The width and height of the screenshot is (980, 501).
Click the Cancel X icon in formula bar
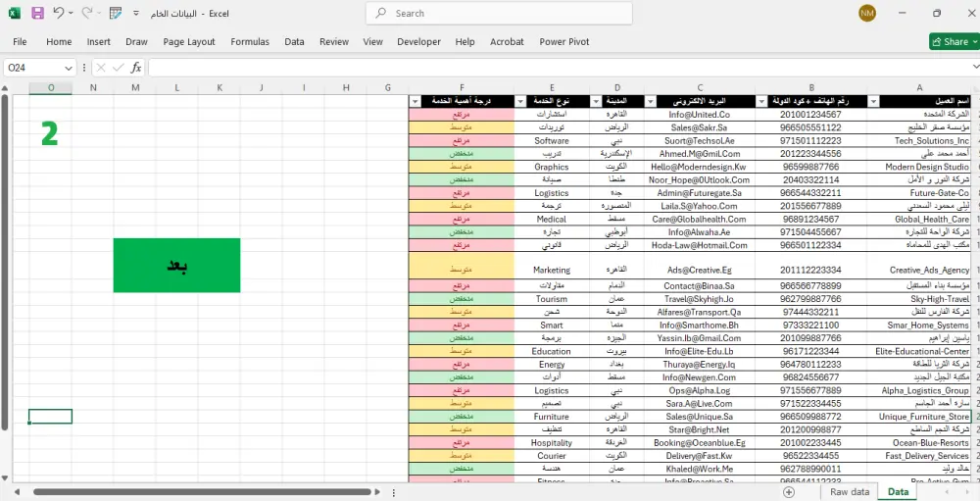coord(101,68)
